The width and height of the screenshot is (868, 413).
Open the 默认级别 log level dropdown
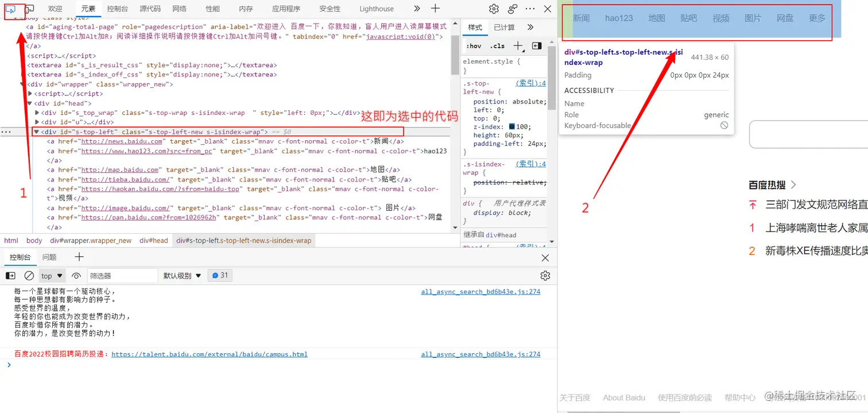183,276
